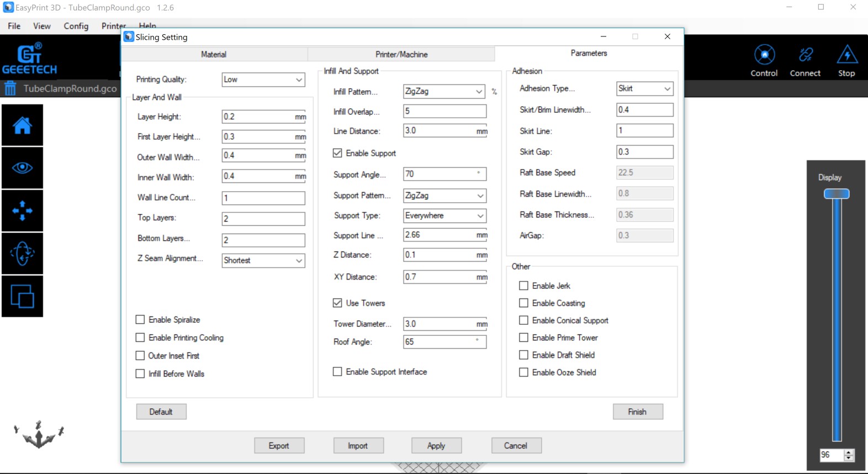Click the Display slider handle
This screenshot has height=474, width=868.
(x=837, y=194)
